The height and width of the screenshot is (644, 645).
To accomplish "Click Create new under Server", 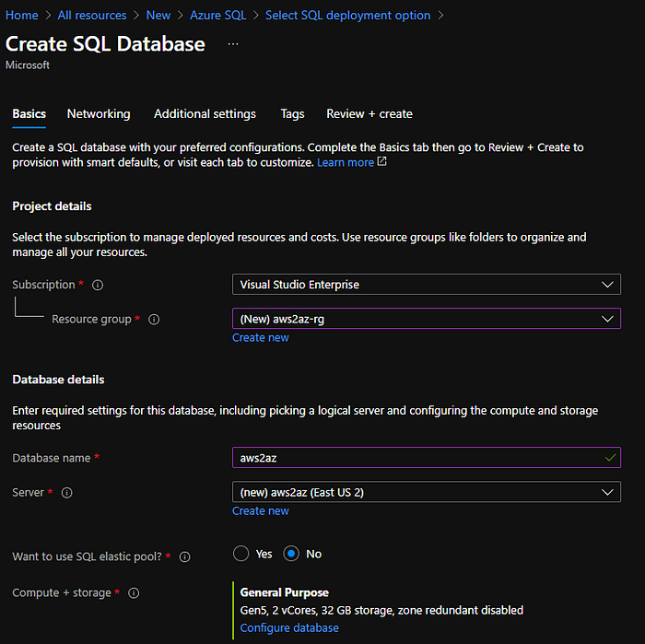I will point(261,511).
